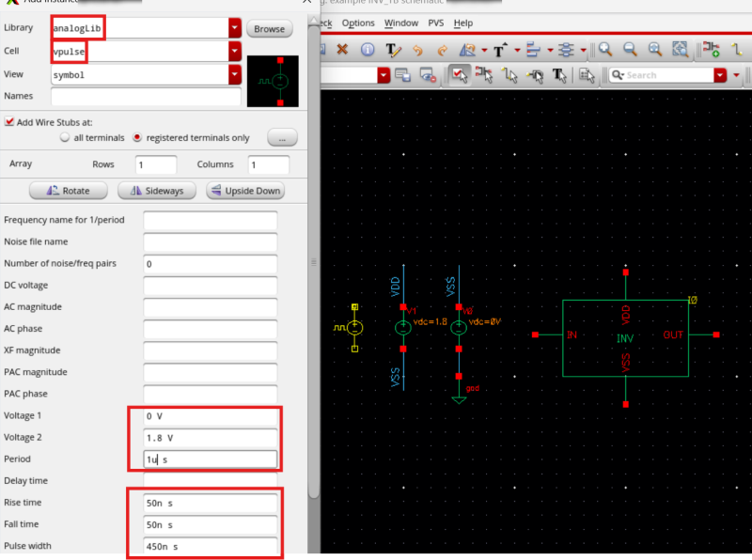Open the View symbol dropdown
Viewport: 752px width, 560px height.
pyautogui.click(x=234, y=75)
